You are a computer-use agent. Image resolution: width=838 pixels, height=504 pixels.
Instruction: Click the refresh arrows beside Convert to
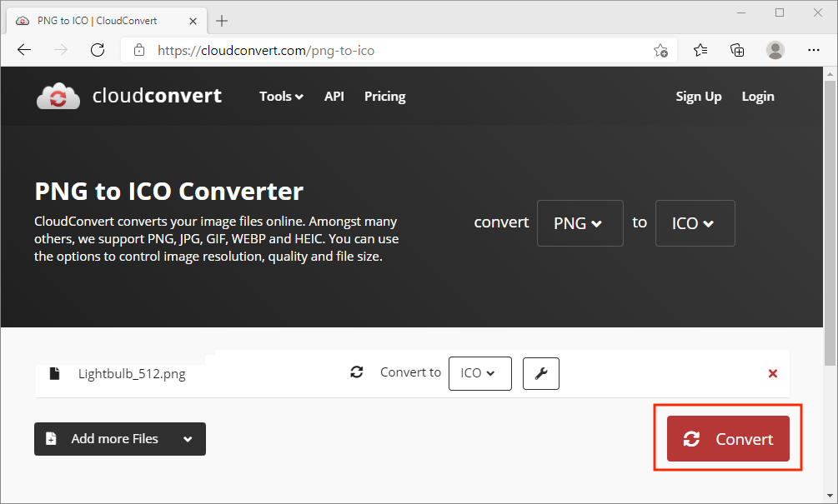tap(357, 372)
